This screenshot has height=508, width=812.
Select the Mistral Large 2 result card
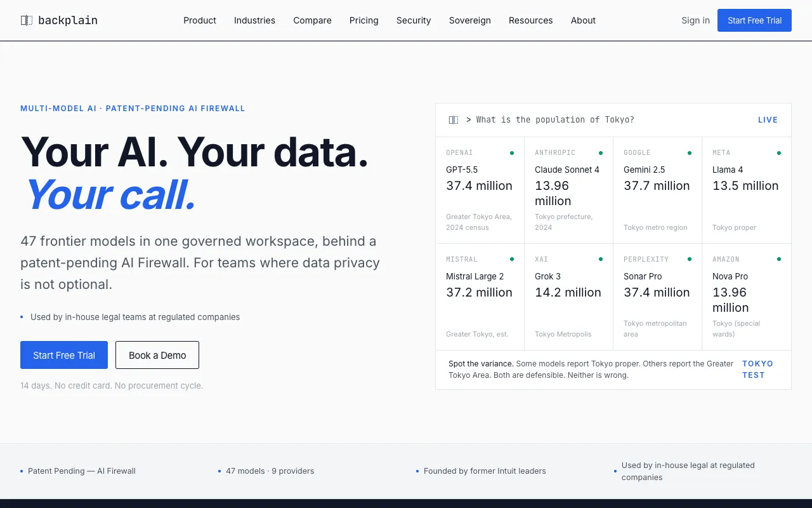point(480,297)
